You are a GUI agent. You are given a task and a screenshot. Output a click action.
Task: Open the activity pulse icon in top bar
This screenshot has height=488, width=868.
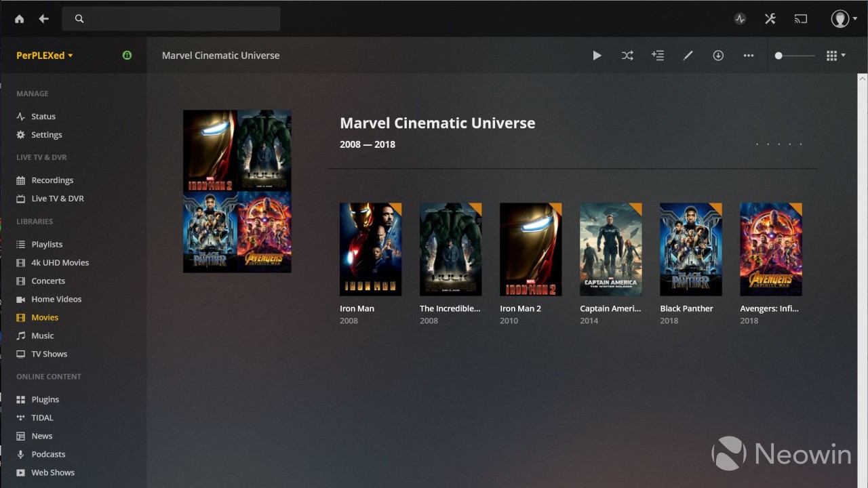tap(740, 19)
